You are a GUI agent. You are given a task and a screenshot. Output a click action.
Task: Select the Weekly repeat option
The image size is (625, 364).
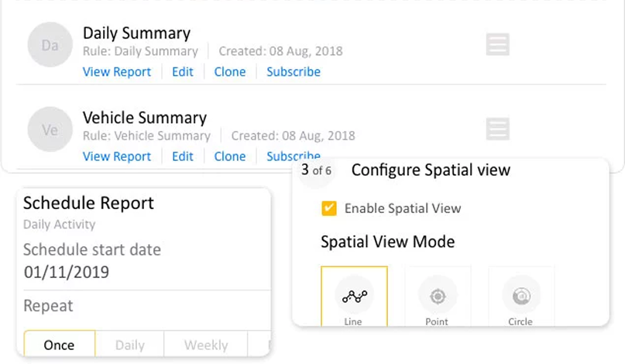tap(205, 345)
